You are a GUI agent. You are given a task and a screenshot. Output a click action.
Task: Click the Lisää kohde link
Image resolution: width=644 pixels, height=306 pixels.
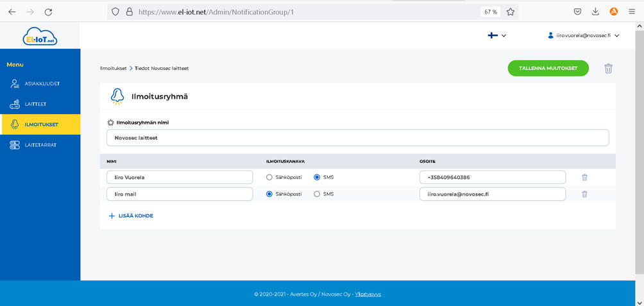click(131, 216)
